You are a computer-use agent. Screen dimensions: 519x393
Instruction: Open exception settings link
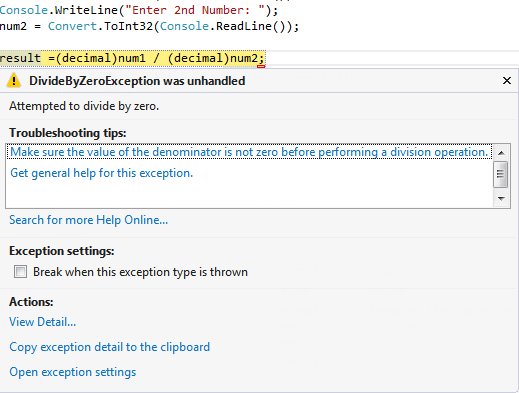pos(73,372)
